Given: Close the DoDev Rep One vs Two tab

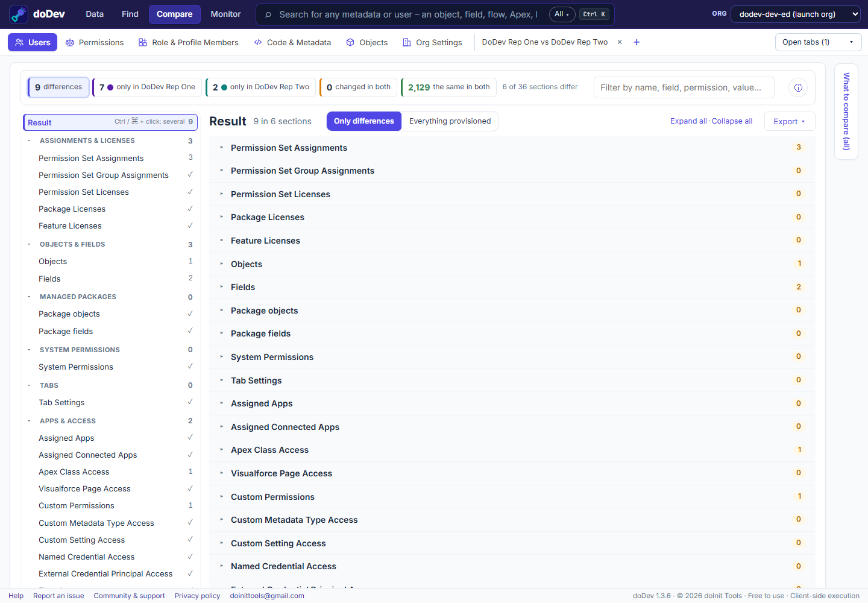Looking at the screenshot, I should click(x=620, y=42).
